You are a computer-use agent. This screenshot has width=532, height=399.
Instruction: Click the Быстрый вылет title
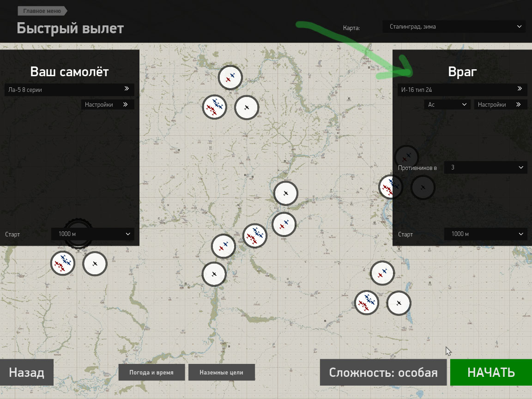(70, 28)
